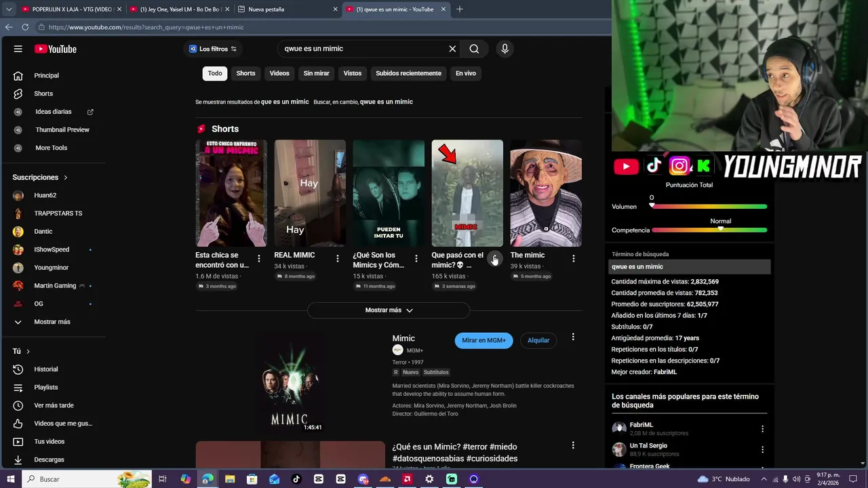The width and height of the screenshot is (868, 488).
Task: Expand the Tú section
Action: 22,351
